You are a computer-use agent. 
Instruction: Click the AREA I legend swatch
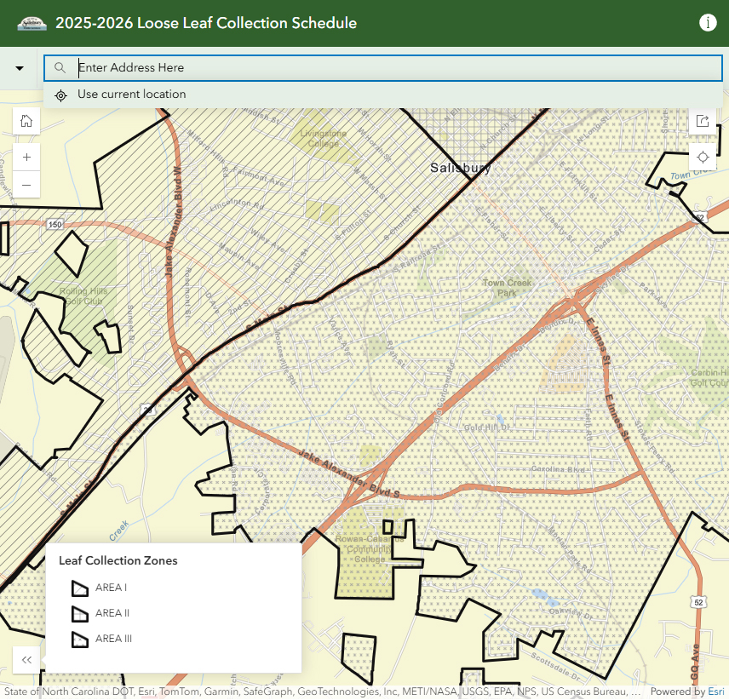[x=79, y=588]
